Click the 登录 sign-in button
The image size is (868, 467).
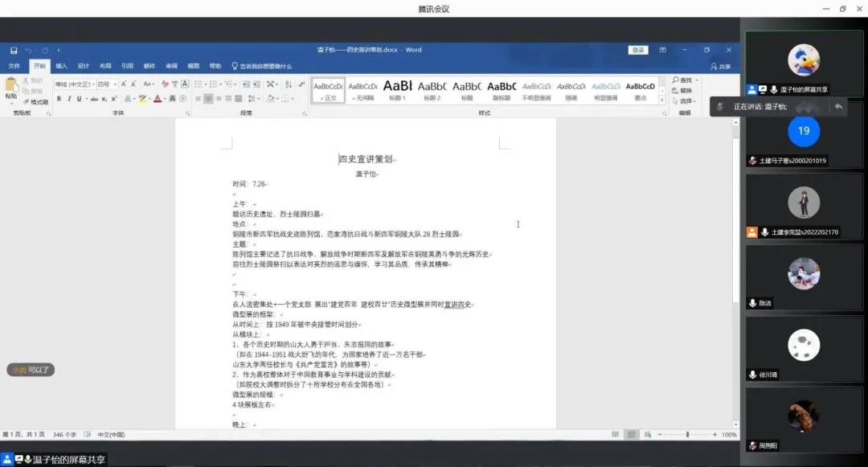click(638, 50)
